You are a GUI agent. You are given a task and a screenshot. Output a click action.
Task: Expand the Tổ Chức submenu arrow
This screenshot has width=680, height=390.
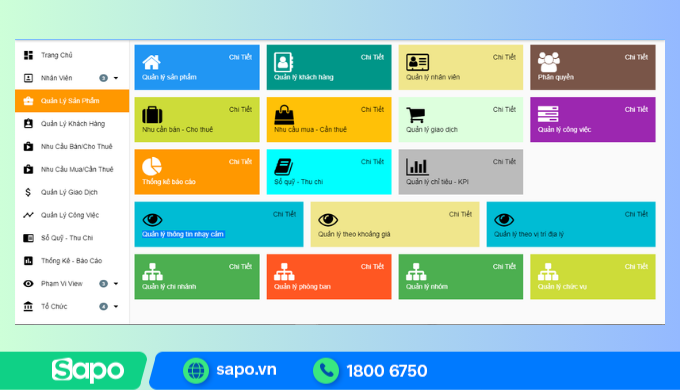(x=116, y=306)
